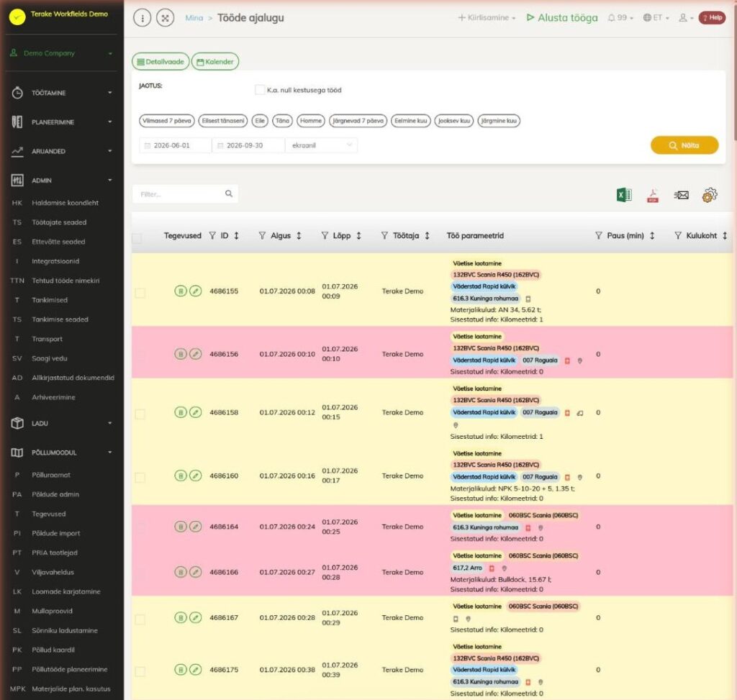The image size is (737, 700).
Task: Expand the PLANEERIMINE sidebar section
Action: (62, 122)
